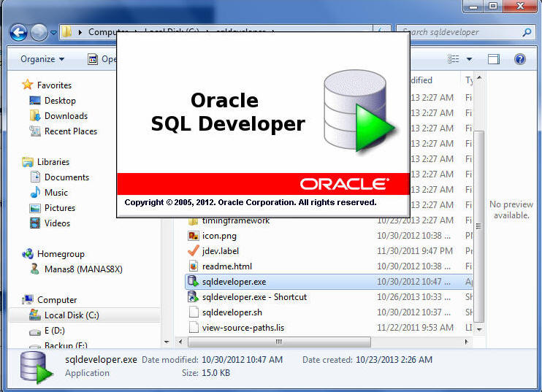Click the Forward navigation arrow
The width and height of the screenshot is (542, 392).
pos(39,33)
